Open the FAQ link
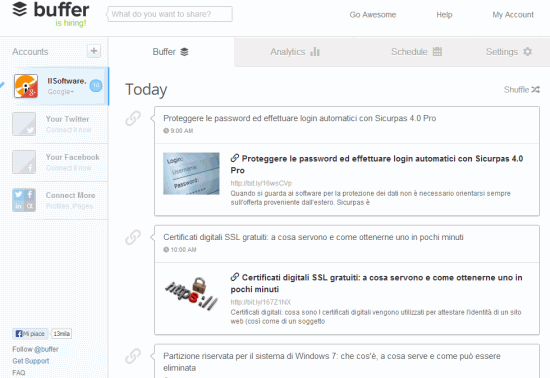This screenshot has width=550, height=378. 19,372
